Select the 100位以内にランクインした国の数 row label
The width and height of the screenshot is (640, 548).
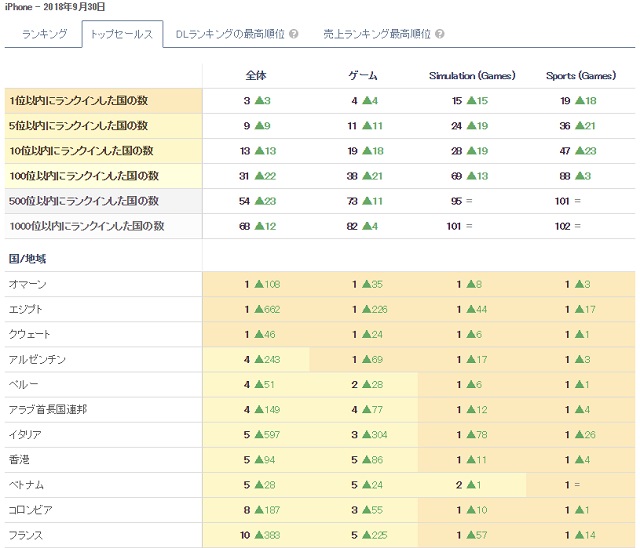click(103, 176)
